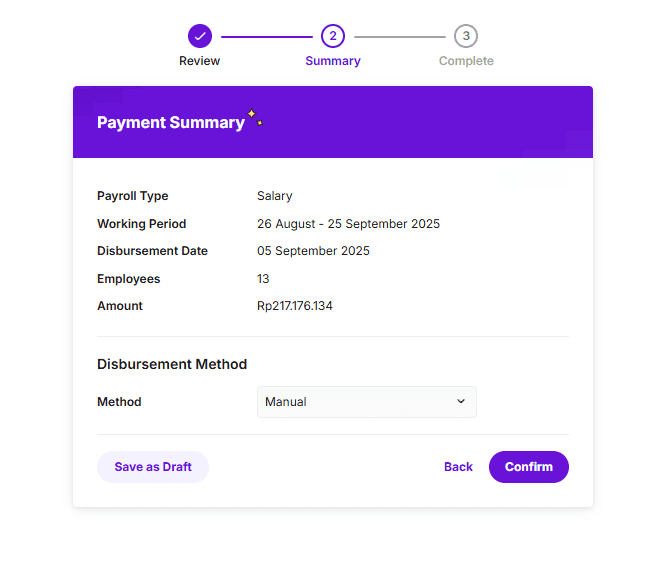Click the employees count 13
This screenshot has width=667, height=567.
tap(263, 279)
